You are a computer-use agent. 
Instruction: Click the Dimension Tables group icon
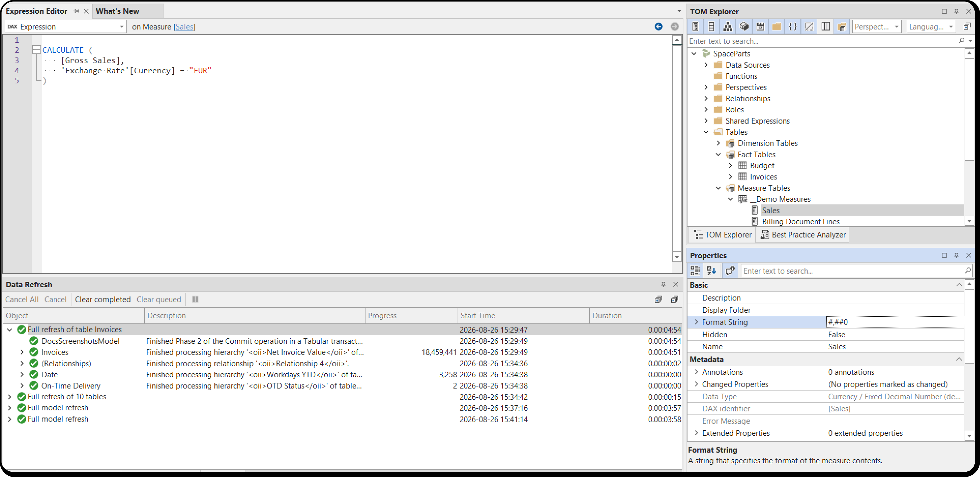pyautogui.click(x=730, y=143)
